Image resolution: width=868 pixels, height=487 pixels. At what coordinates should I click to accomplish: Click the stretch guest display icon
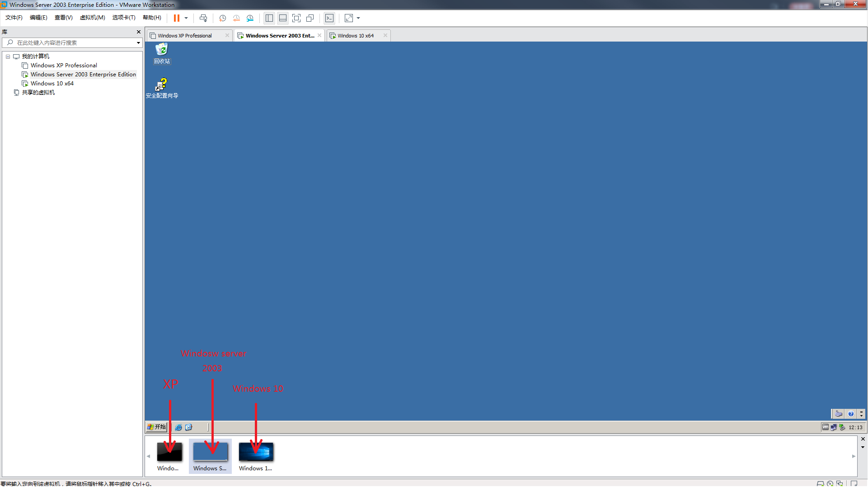[349, 18]
